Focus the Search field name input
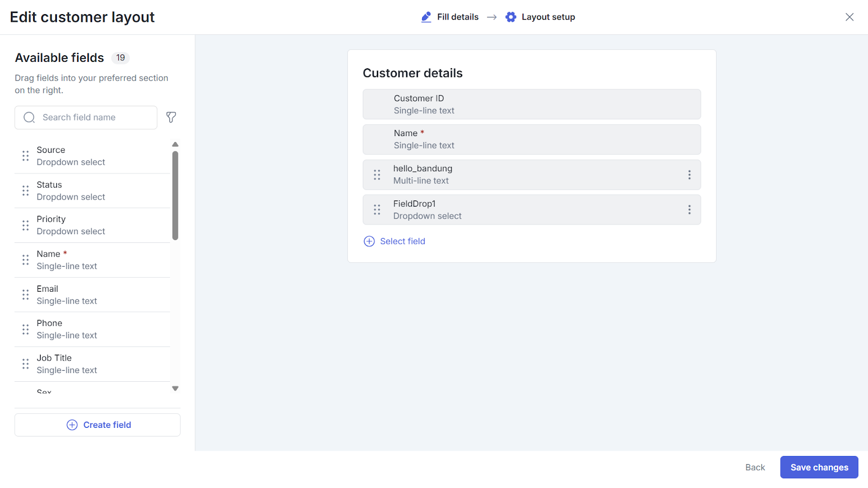 coord(92,118)
